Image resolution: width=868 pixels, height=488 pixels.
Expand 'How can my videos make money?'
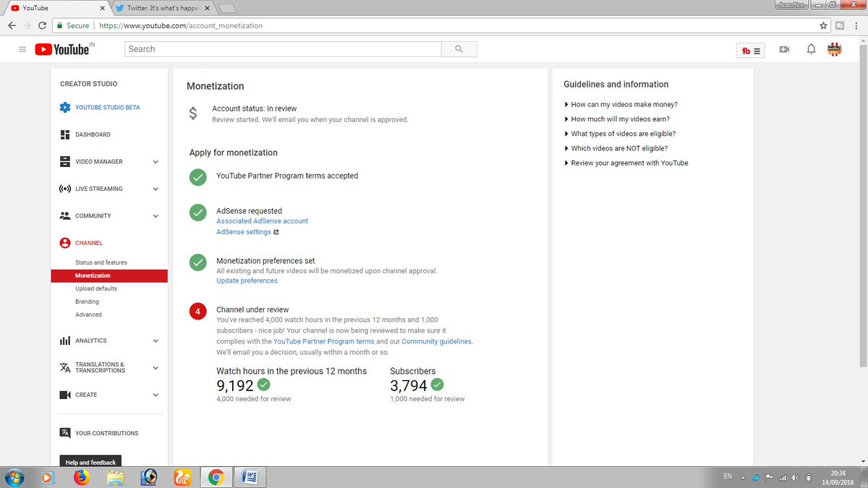click(621, 105)
